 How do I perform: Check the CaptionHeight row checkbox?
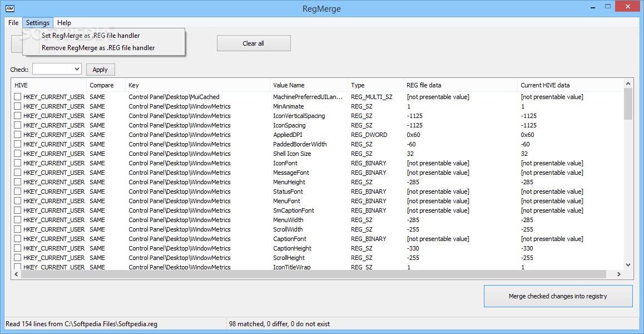coord(18,248)
